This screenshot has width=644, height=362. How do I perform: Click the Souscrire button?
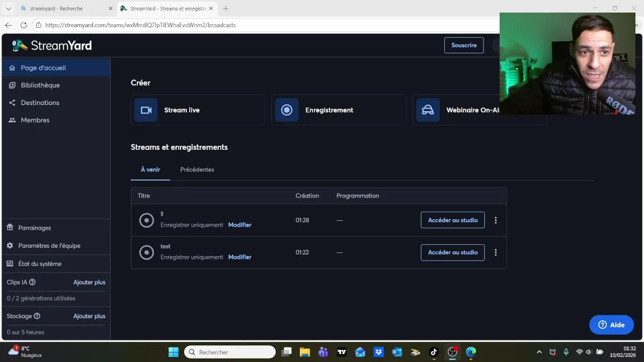[464, 45]
